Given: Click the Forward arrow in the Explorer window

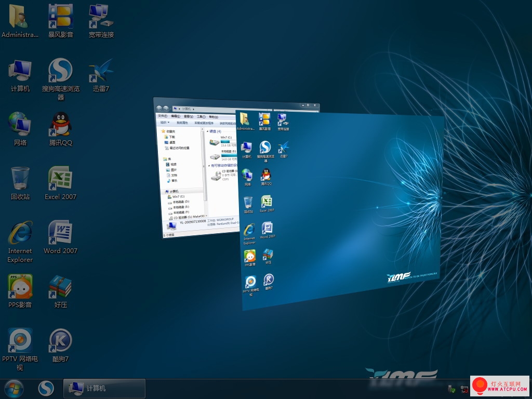Looking at the screenshot, I should click(x=166, y=109).
